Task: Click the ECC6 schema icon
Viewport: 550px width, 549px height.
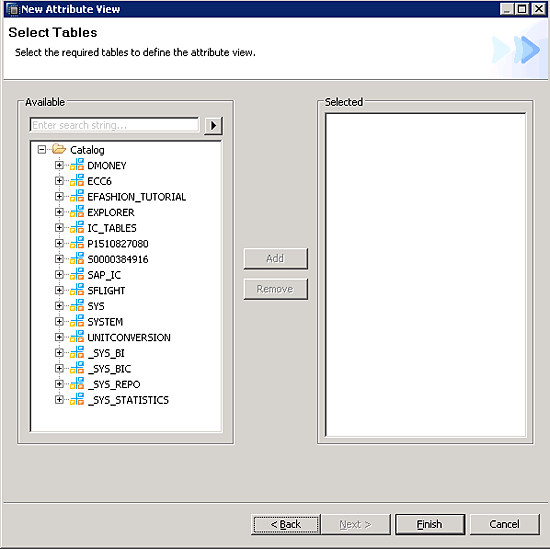Action: [x=77, y=180]
